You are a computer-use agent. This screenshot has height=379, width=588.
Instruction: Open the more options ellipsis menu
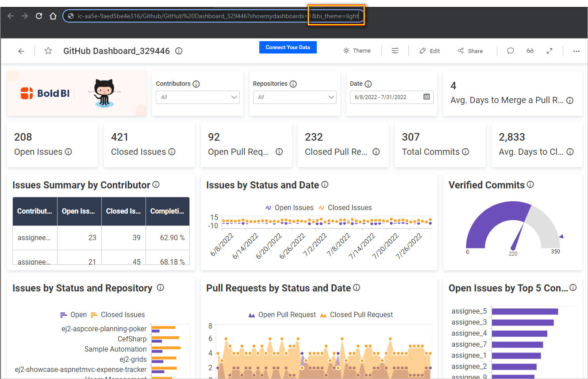[x=576, y=51]
